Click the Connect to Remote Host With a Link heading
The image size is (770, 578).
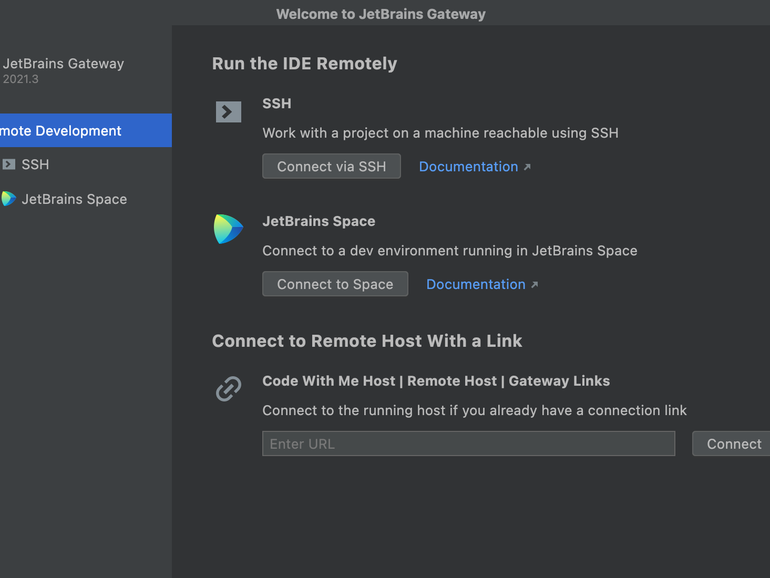tap(367, 341)
